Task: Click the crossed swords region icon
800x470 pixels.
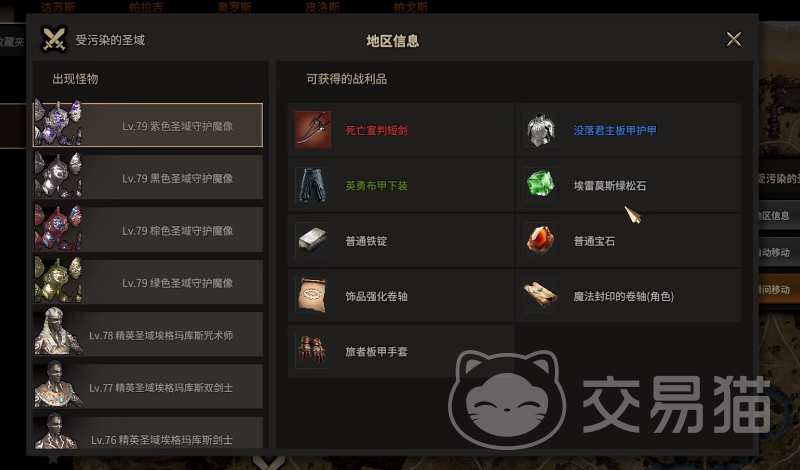Action: click(x=54, y=39)
